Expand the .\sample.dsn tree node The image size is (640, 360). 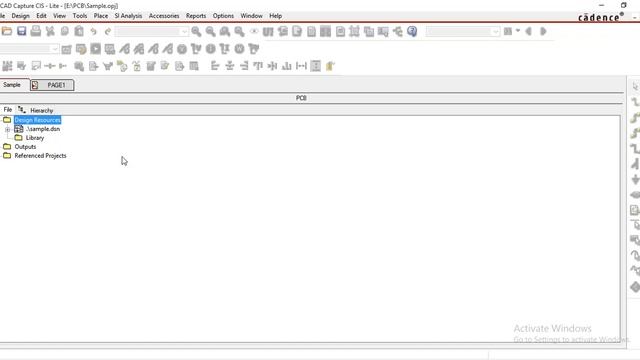7,129
